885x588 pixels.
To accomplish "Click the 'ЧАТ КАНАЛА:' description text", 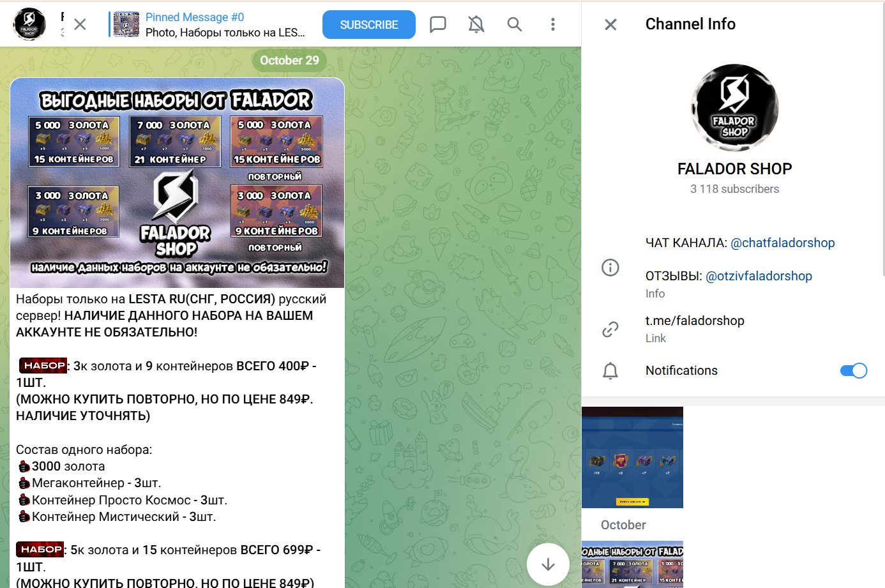I will pos(686,243).
